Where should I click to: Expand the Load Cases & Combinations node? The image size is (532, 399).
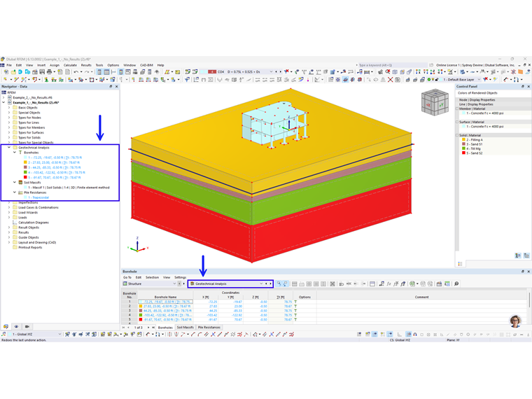9,208
